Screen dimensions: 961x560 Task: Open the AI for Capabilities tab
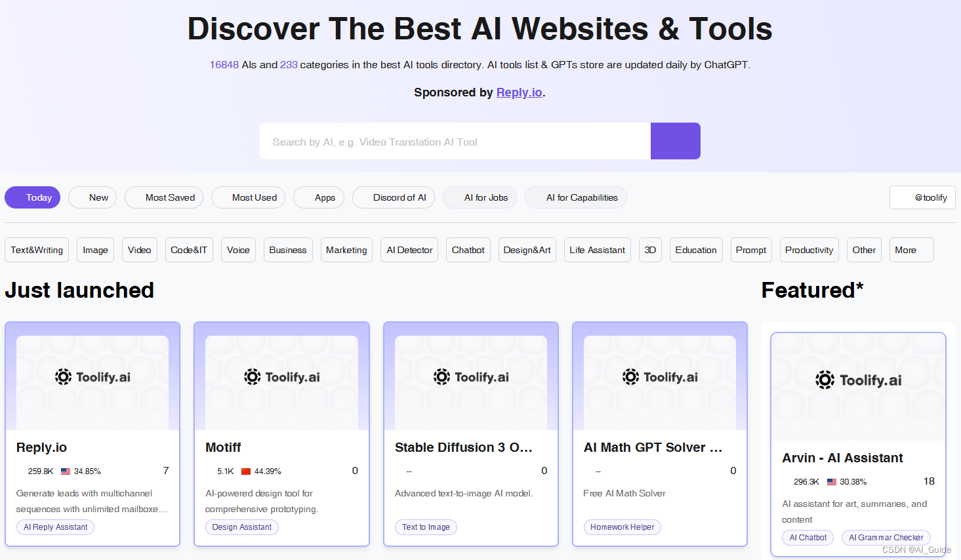point(576,197)
